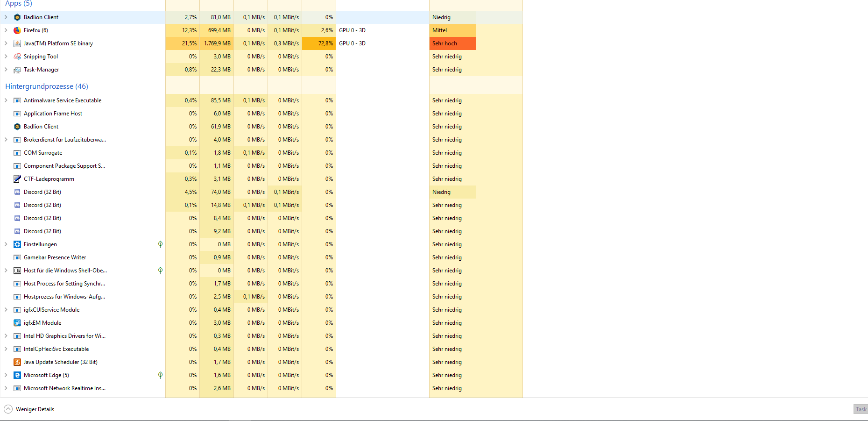Expand the Badlion Client app group
Image resolution: width=868 pixels, height=421 pixels.
[x=6, y=17]
